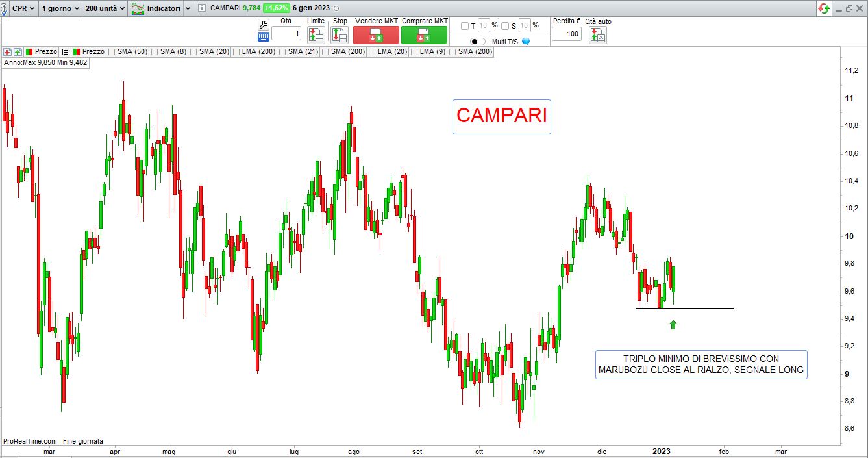Click the CAMPARI ticker name in header
Screen dimensions: 868x458
click(225, 8)
